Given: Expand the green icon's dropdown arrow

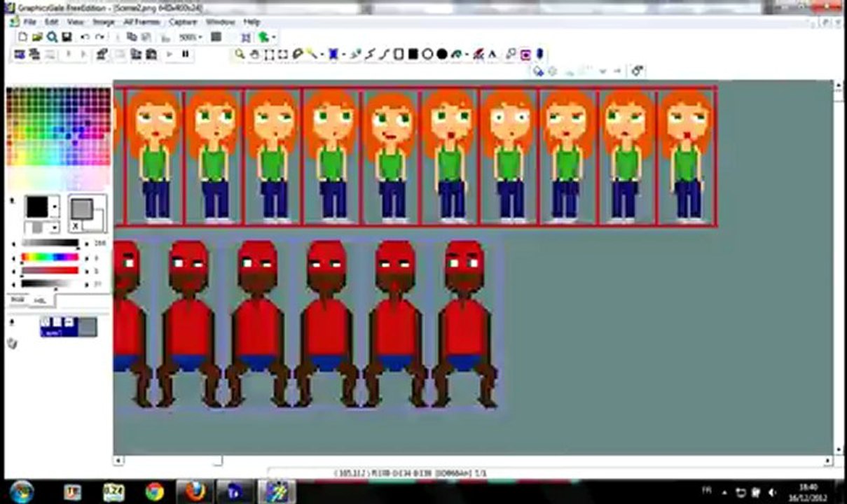Looking at the screenshot, I should tap(274, 37).
